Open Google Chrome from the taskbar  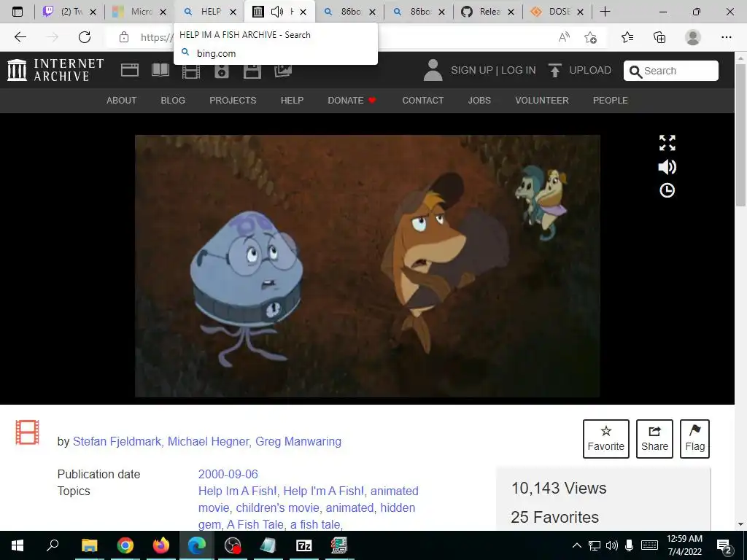tap(125, 545)
